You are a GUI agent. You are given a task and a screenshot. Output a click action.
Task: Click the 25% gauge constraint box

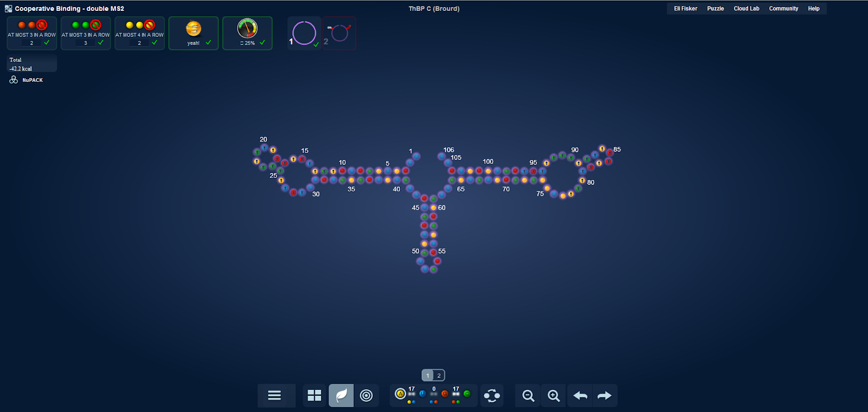247,33
